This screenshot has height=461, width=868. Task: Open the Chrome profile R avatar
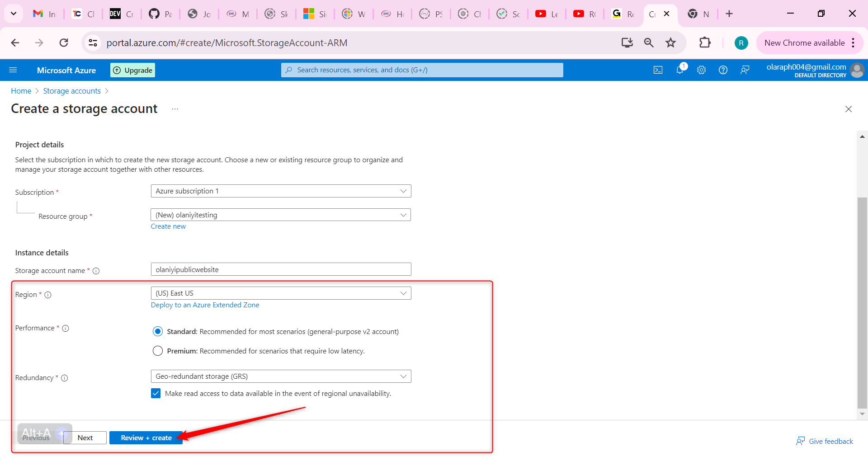[741, 43]
